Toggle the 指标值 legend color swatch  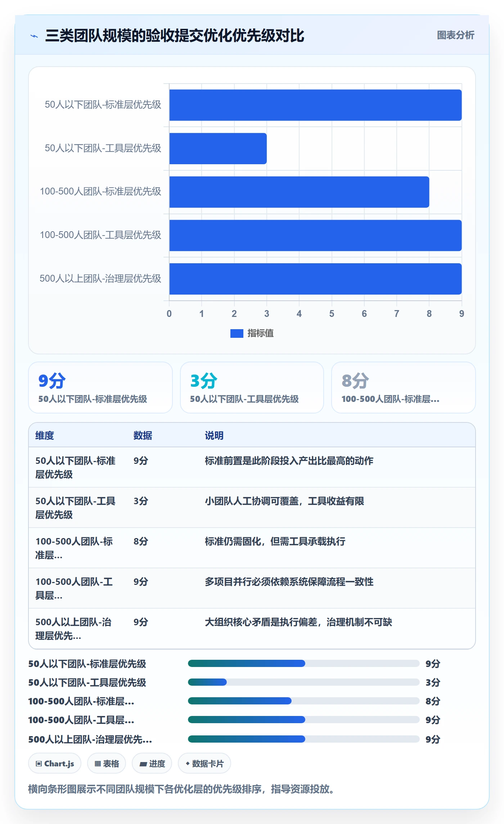tap(237, 333)
